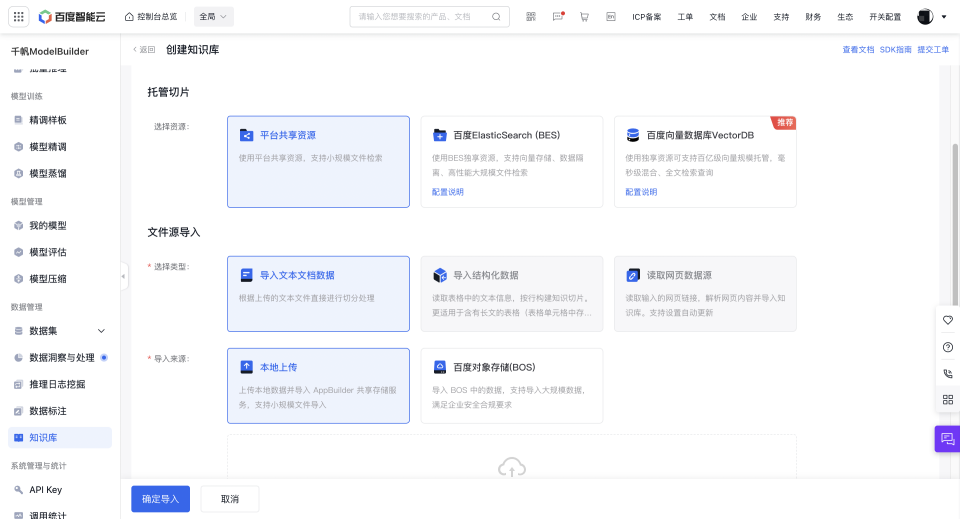
Task: Go to 模型精调 in sidebar
Action: pyautogui.click(x=48, y=146)
